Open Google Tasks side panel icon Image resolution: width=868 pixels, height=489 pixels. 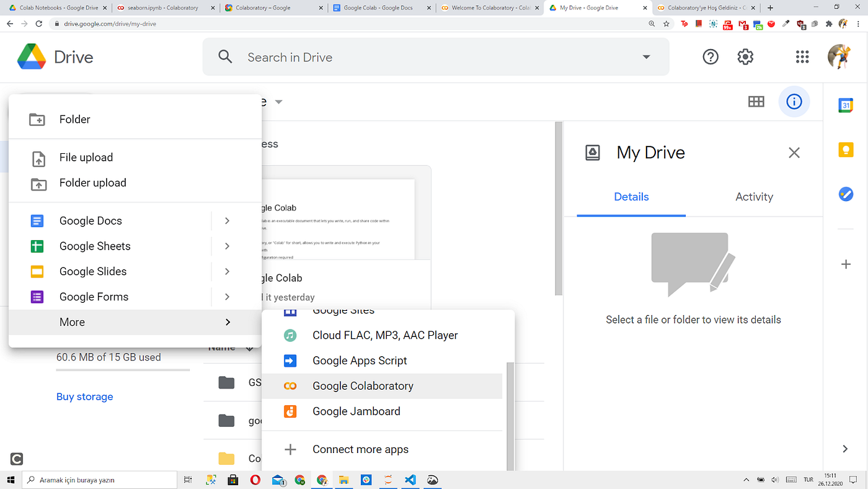click(846, 194)
